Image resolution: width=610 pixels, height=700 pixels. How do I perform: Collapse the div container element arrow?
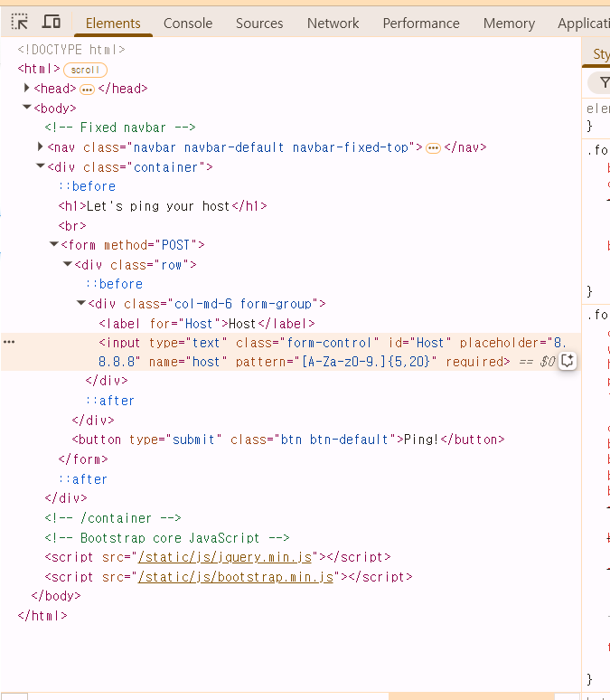pos(40,166)
